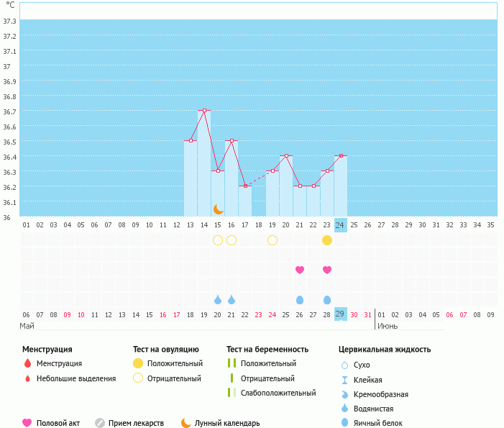Select the highlighted date 29 in May
504x428 pixels.
[x=340, y=314]
